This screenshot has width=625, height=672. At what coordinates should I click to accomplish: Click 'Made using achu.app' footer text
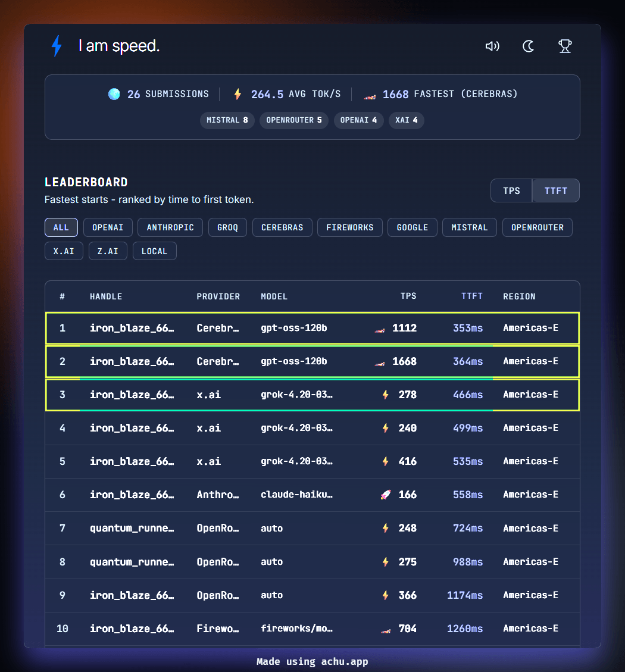(312, 662)
